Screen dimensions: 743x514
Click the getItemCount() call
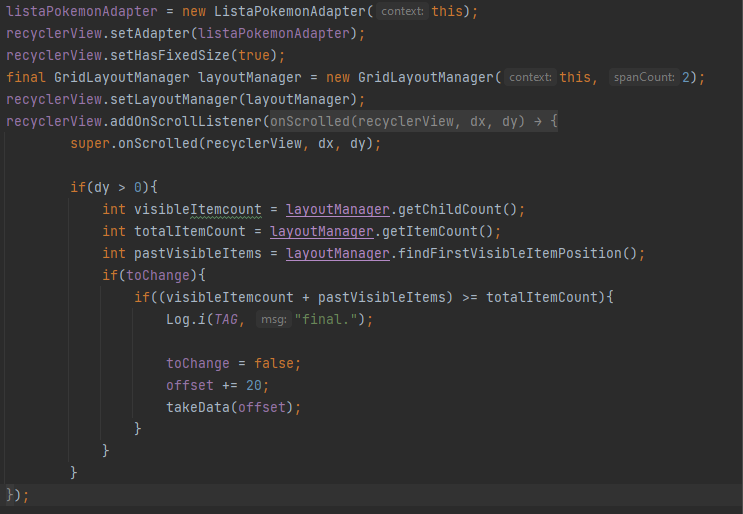[437, 231]
